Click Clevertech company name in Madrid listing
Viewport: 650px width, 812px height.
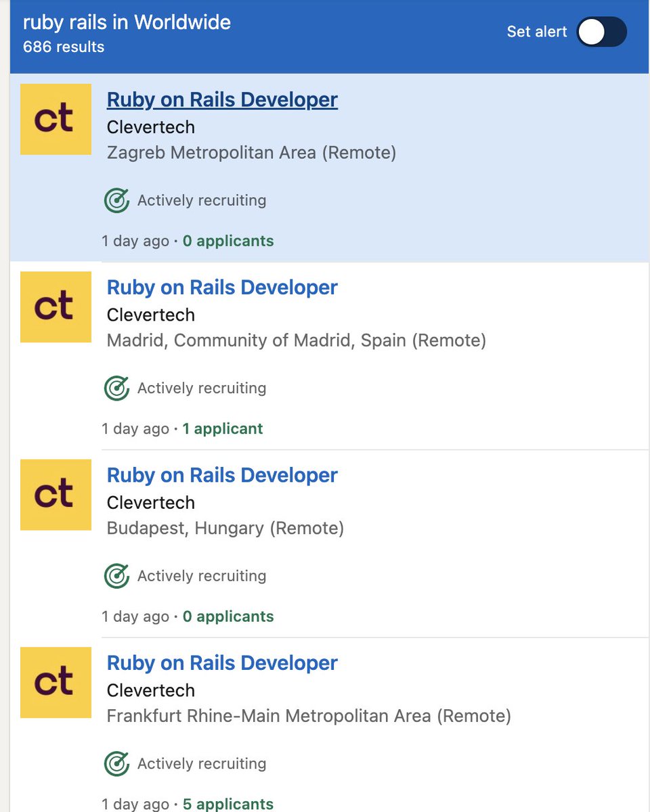coord(151,315)
